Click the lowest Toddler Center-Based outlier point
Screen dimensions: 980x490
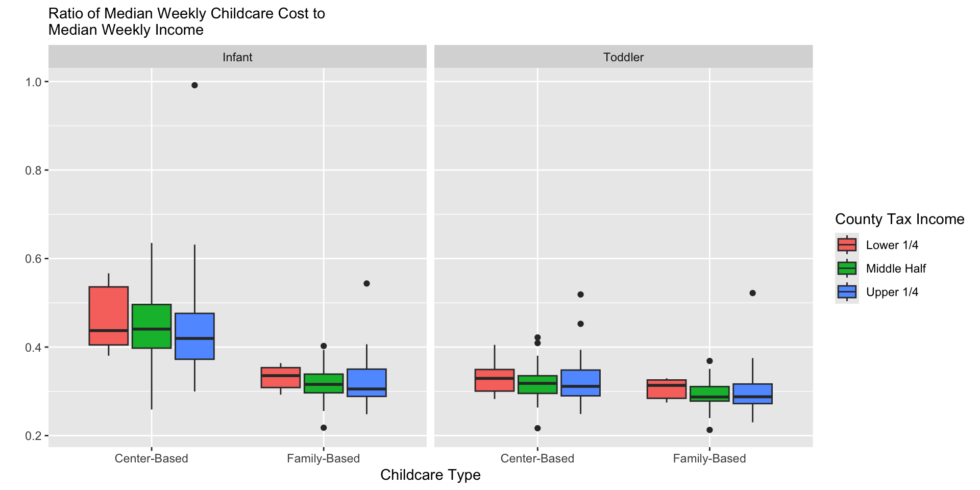coord(537,428)
